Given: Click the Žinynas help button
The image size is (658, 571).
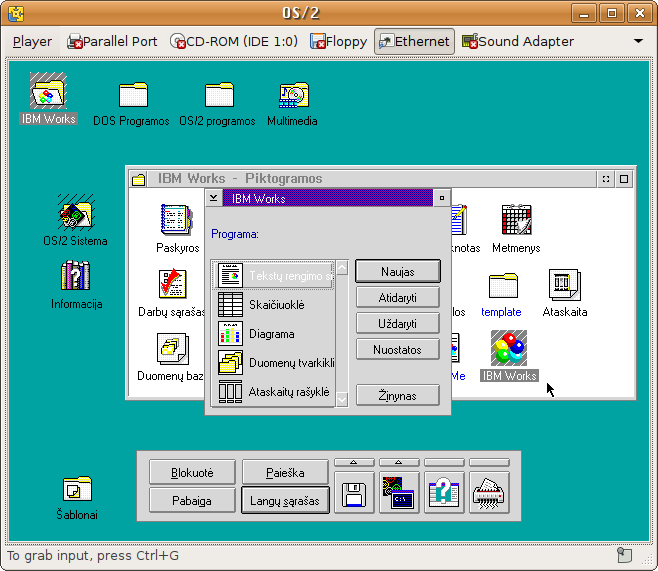Looking at the screenshot, I should point(398,395).
